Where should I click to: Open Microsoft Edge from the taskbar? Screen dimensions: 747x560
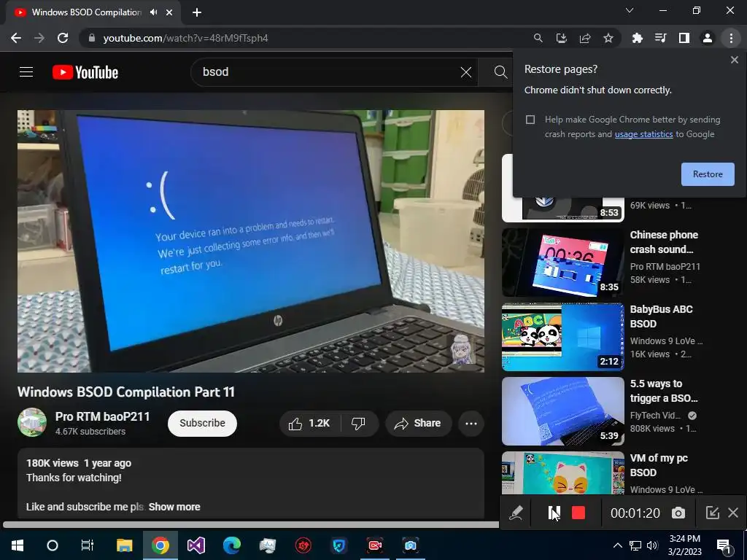click(231, 545)
